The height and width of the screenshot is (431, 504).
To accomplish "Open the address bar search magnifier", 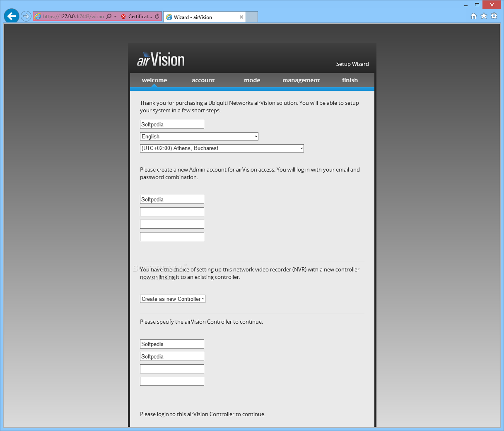I will click(109, 17).
